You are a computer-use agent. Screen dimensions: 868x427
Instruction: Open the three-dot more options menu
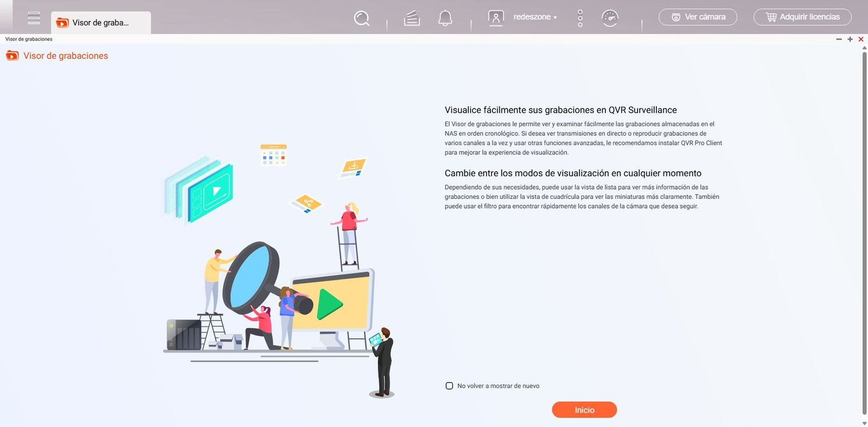click(580, 18)
